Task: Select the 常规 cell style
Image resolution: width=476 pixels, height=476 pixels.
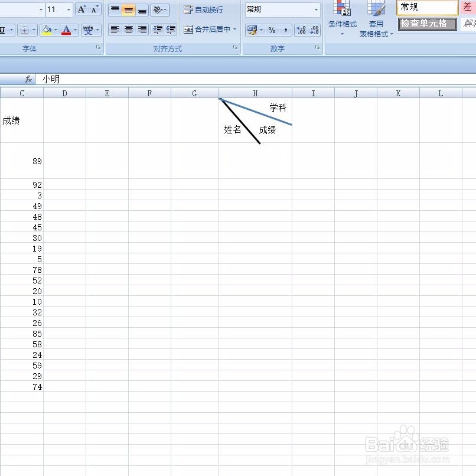Action: (427, 7)
